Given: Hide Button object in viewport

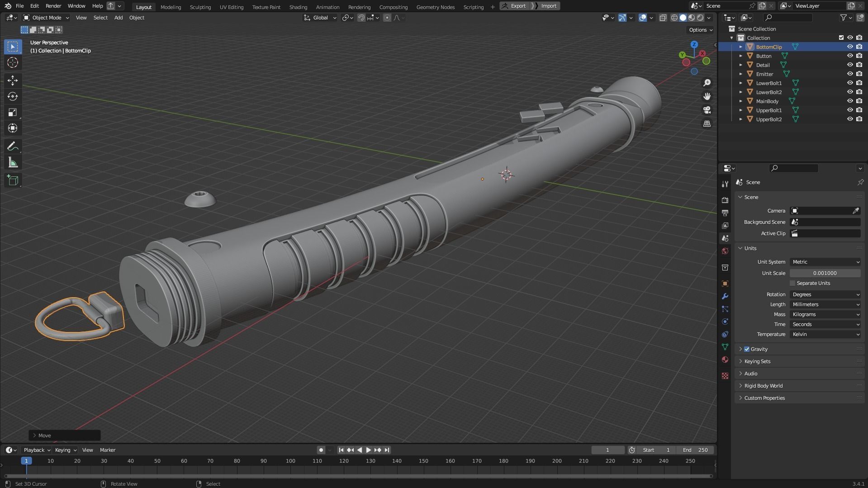Looking at the screenshot, I should [850, 56].
